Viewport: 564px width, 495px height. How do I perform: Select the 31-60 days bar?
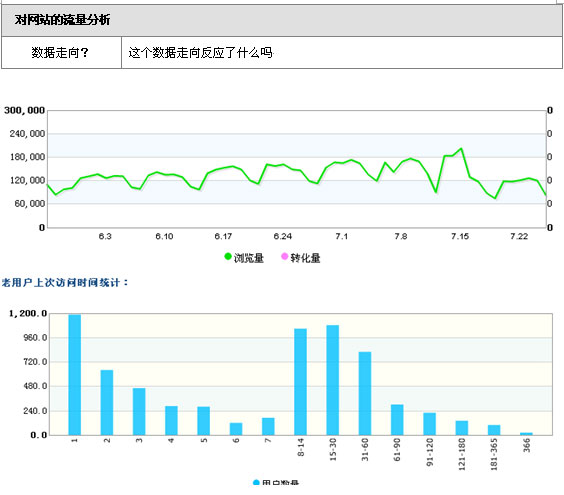pyautogui.click(x=365, y=393)
